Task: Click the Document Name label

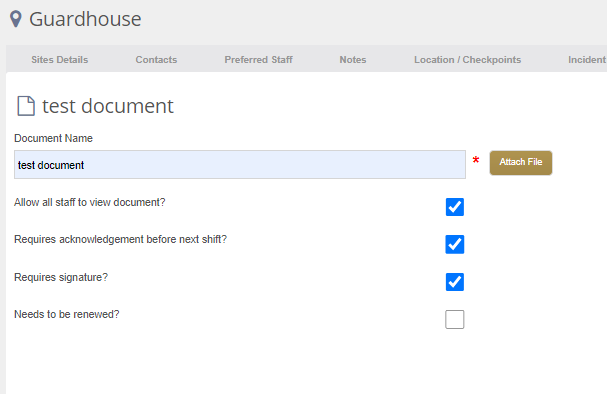Action: 53,138
